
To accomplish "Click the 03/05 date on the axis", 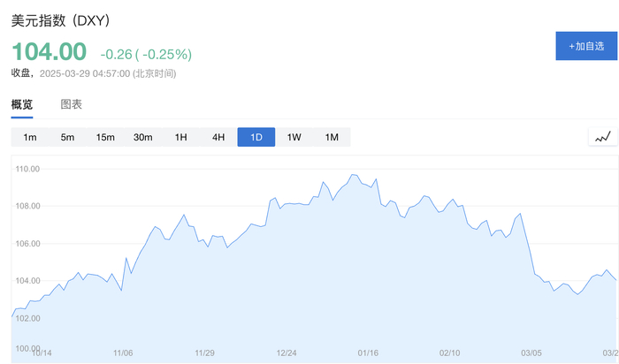I will coord(531,353).
